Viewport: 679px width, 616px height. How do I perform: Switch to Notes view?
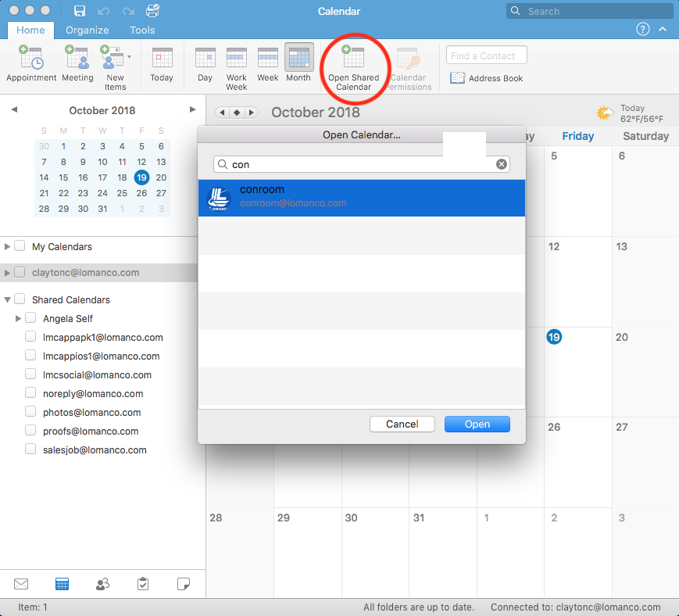pos(184,584)
